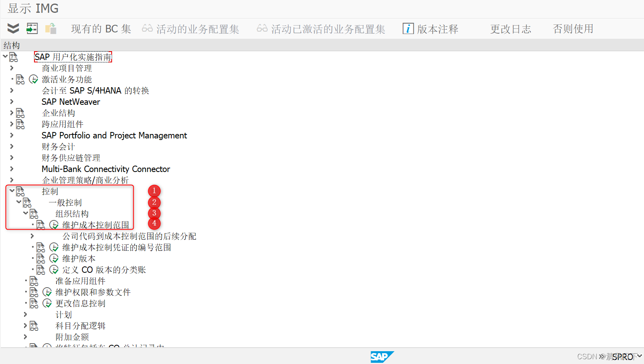Open 版本注释 info button
644x364 pixels.
click(430, 29)
